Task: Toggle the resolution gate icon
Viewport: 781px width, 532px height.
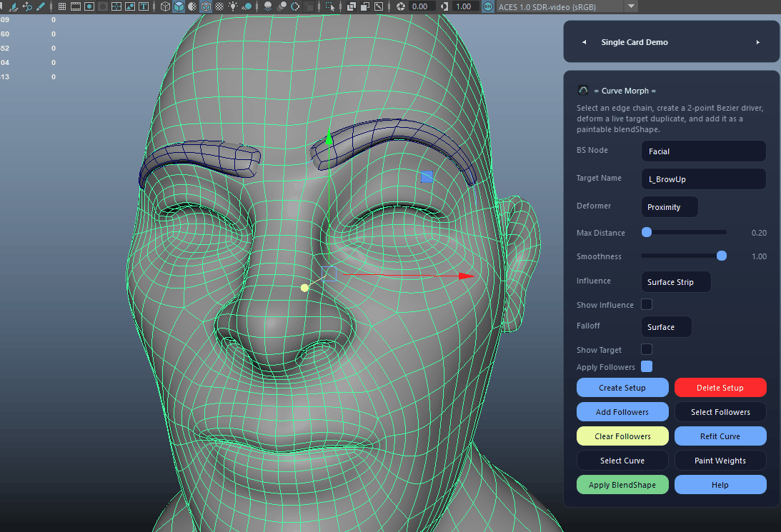Action: 89,7
